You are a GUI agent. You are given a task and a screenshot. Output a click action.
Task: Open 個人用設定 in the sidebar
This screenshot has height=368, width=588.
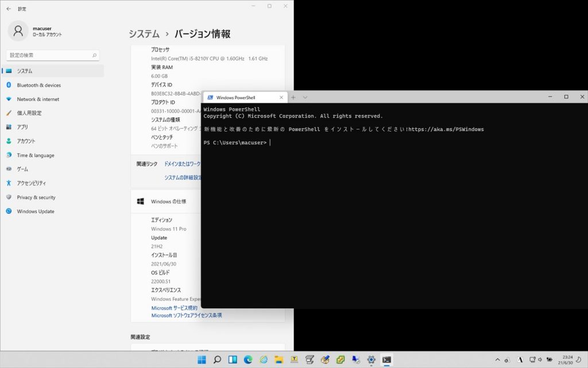coord(53,113)
